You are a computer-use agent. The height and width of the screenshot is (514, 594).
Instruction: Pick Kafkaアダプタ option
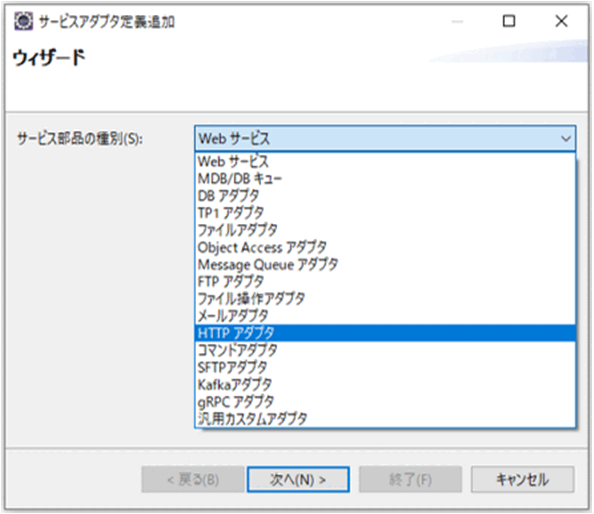click(385, 384)
